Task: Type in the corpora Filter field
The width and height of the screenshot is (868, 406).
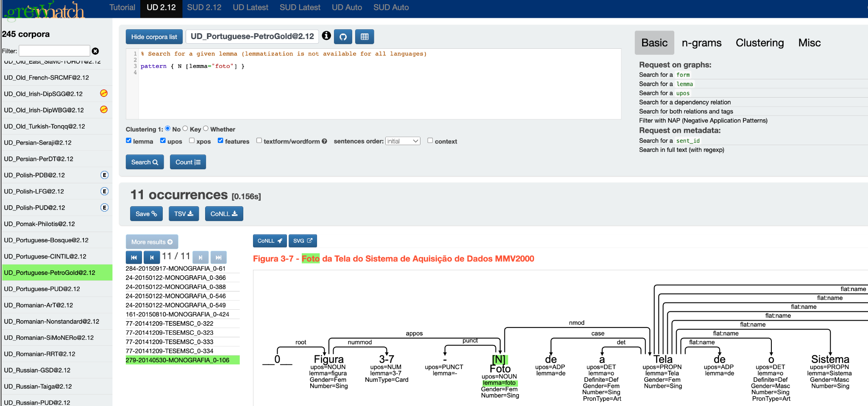Action: click(x=55, y=51)
